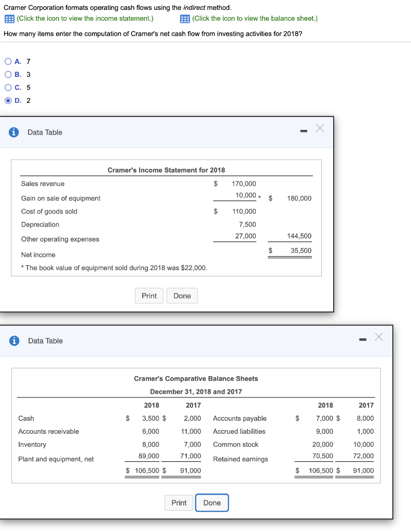Click the Cramer's Comparative Balance Sheets table title
Viewport: 411px width, 532px height.
[196, 378]
